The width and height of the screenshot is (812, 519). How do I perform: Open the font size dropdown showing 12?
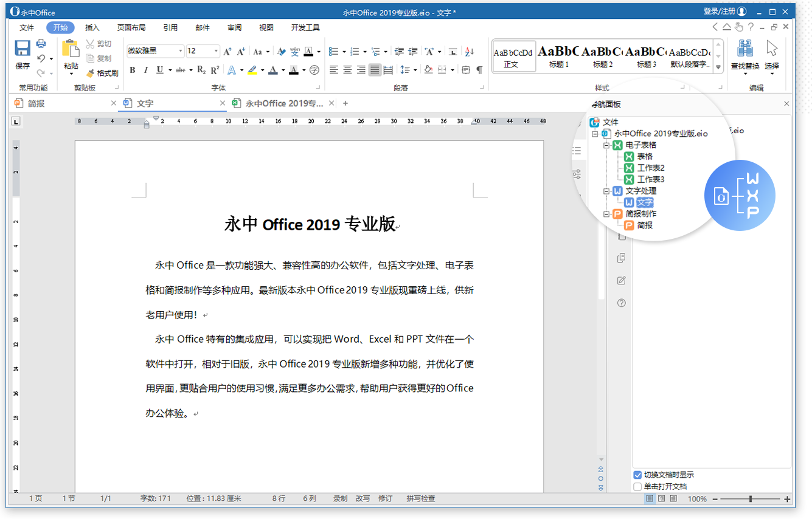coord(216,51)
